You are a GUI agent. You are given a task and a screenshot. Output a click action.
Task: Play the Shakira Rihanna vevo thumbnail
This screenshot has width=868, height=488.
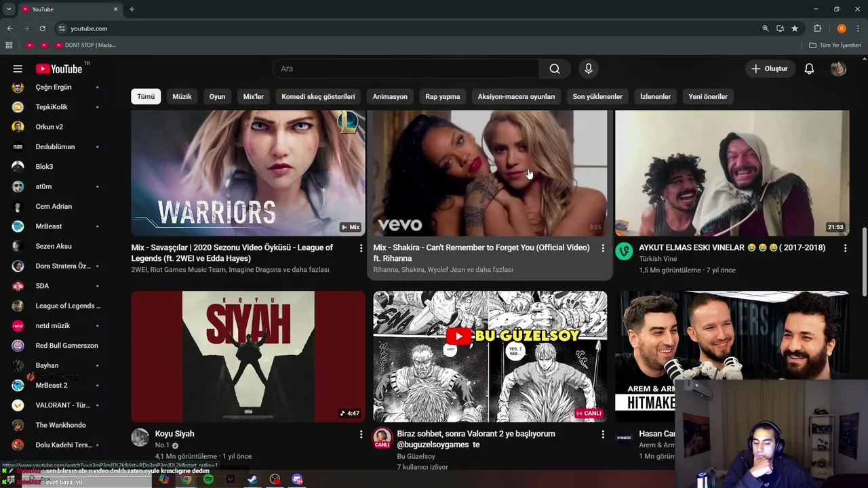490,174
